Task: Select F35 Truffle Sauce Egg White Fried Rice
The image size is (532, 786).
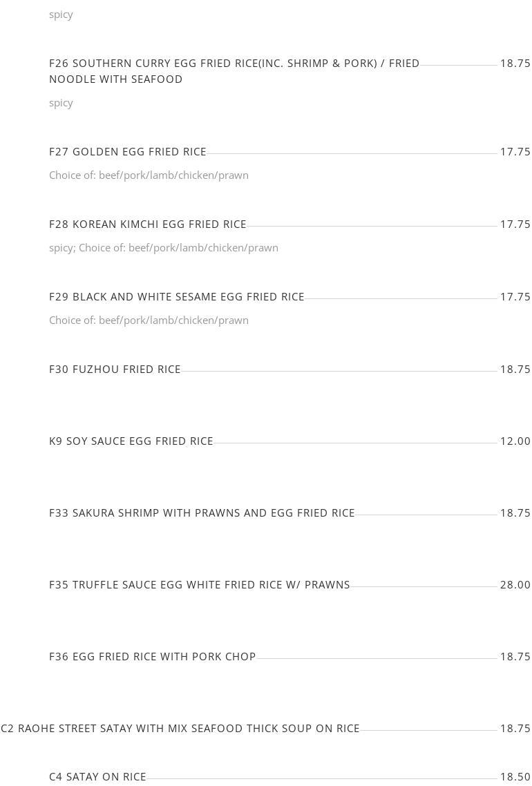Action: tap(199, 584)
